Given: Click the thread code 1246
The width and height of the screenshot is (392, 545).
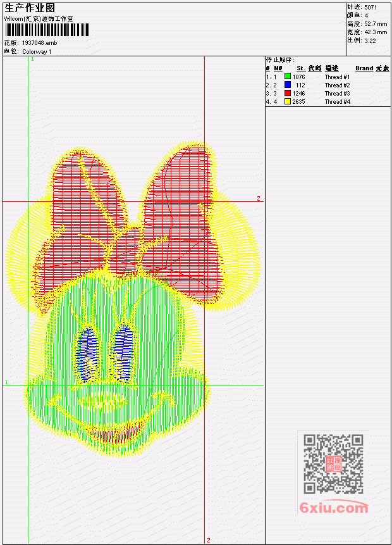Looking at the screenshot, I should coord(298,94).
